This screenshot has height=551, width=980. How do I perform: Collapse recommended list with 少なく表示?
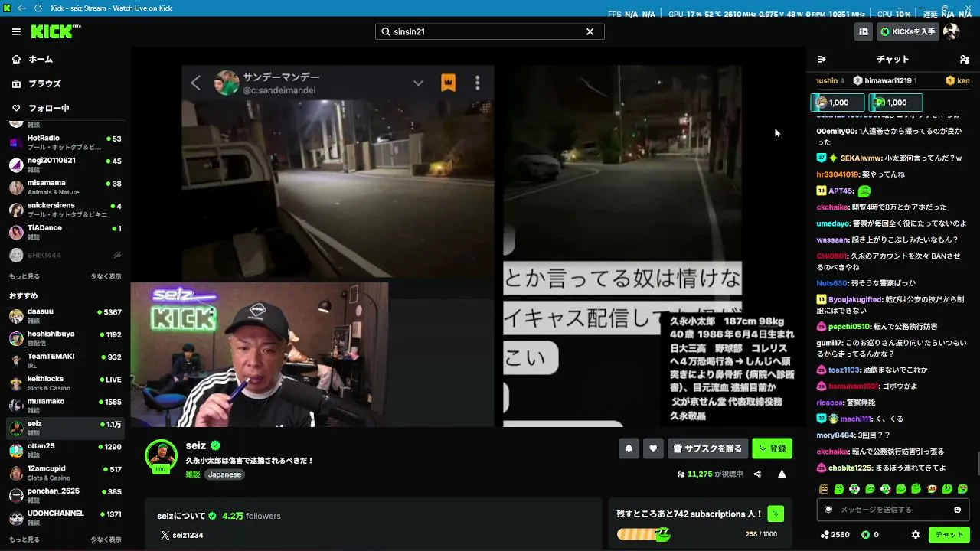pos(106,540)
